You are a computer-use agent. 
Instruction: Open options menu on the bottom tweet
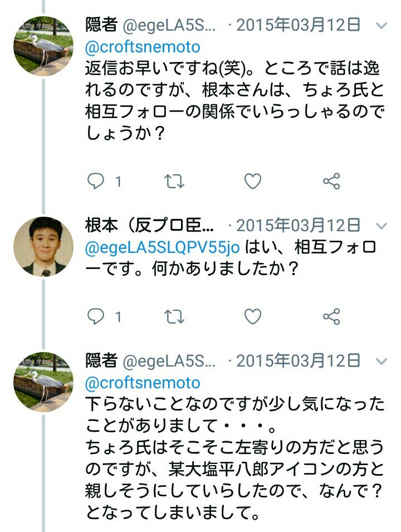coord(381,361)
